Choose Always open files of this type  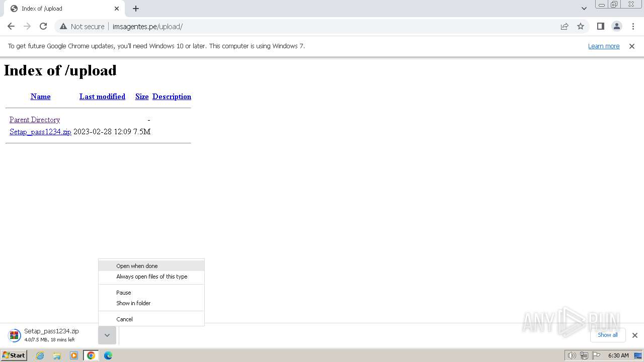click(151, 277)
